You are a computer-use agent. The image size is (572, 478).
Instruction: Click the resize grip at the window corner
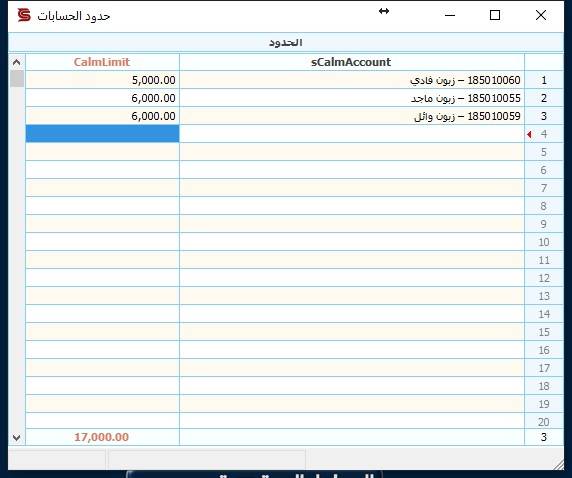click(558, 464)
